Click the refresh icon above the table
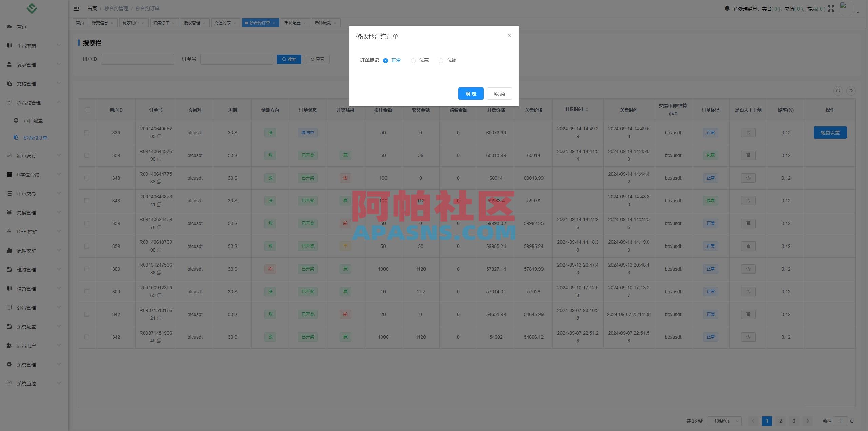The image size is (868, 431). pyautogui.click(x=851, y=91)
